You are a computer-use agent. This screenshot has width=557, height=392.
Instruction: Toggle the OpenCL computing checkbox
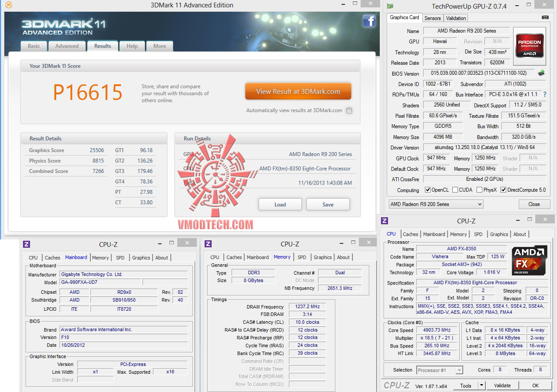pyautogui.click(x=428, y=190)
